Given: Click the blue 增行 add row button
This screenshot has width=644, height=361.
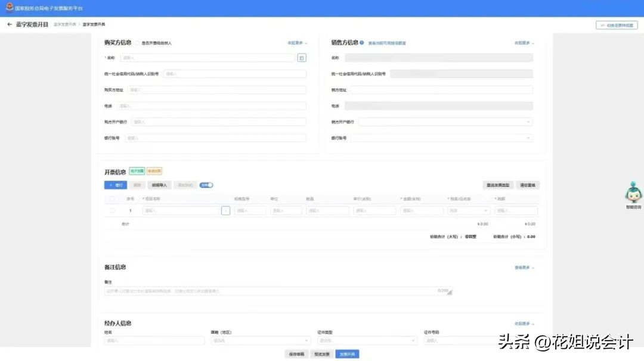Looking at the screenshot, I should [116, 185].
